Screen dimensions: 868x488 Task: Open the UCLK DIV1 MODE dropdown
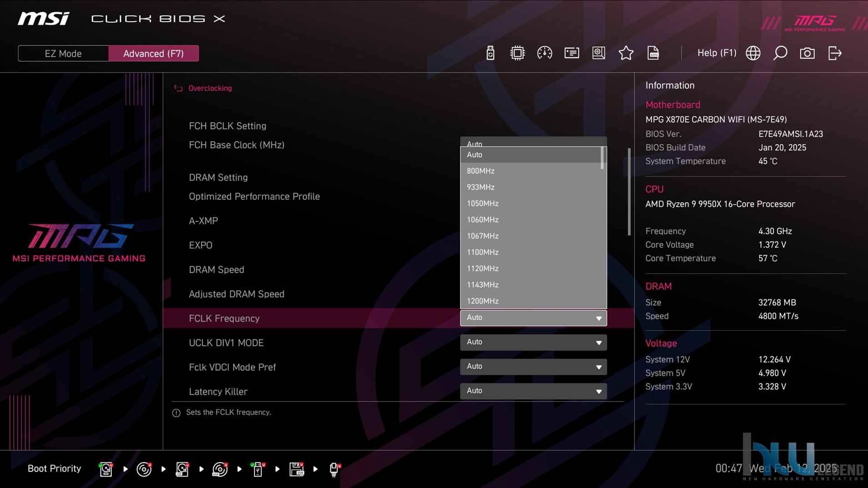click(x=534, y=342)
